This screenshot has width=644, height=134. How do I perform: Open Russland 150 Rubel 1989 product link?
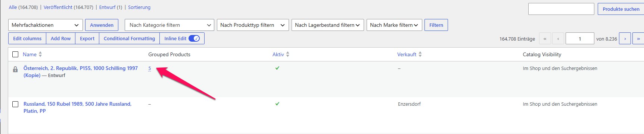[77, 107]
